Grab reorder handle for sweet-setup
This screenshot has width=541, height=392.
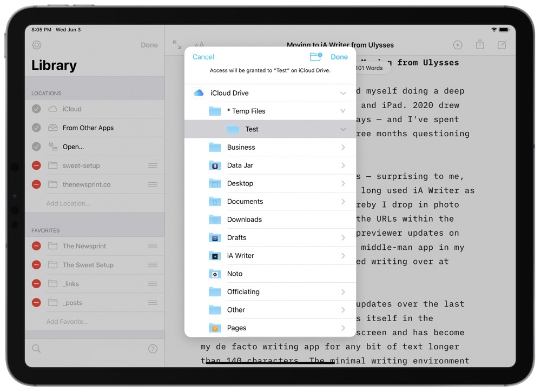click(x=153, y=165)
